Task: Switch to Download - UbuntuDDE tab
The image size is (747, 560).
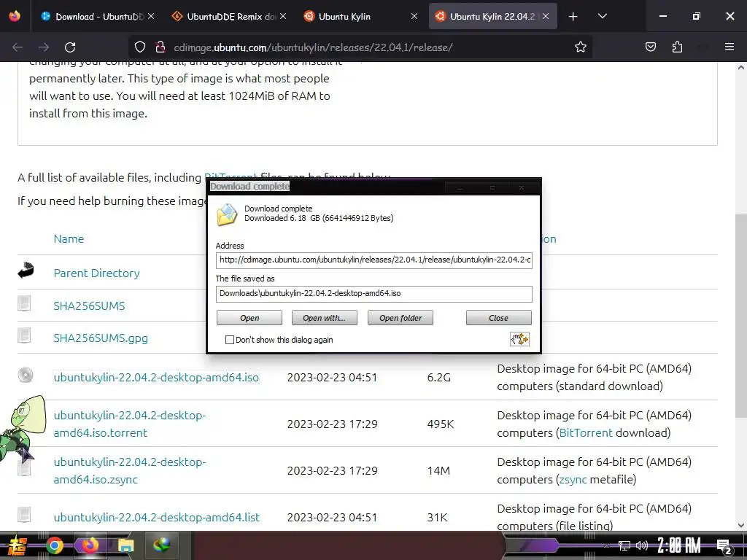Action: (98, 16)
